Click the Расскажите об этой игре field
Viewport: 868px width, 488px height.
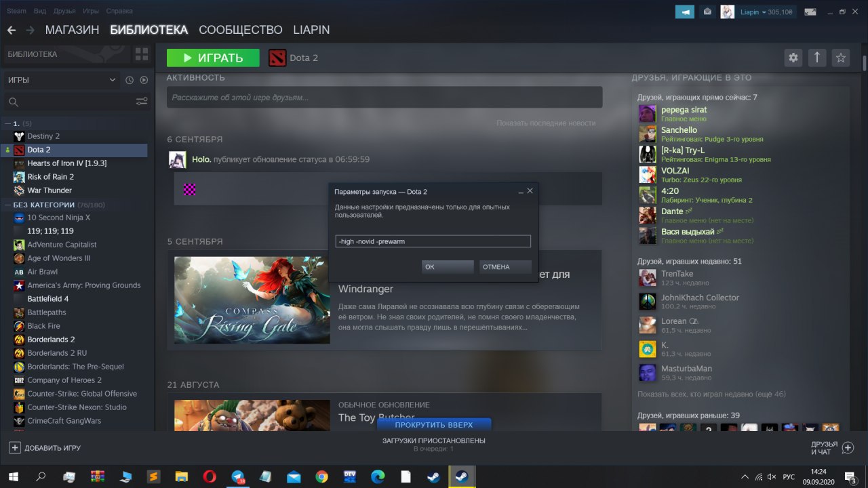click(x=384, y=97)
